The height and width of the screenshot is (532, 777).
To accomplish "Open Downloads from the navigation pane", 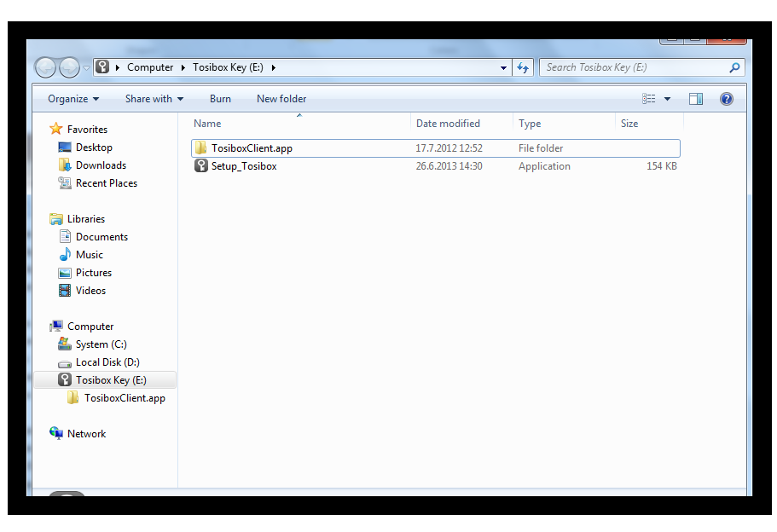I will 101,165.
